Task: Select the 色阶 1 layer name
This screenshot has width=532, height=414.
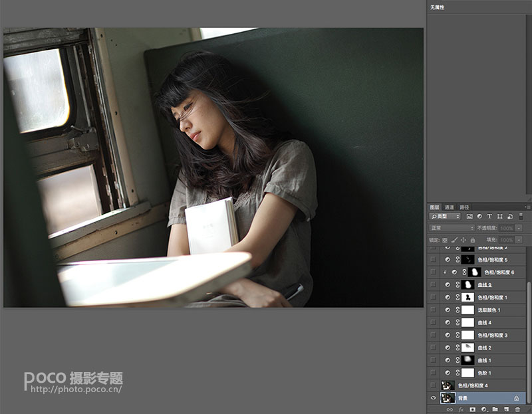Action: pyautogui.click(x=485, y=373)
